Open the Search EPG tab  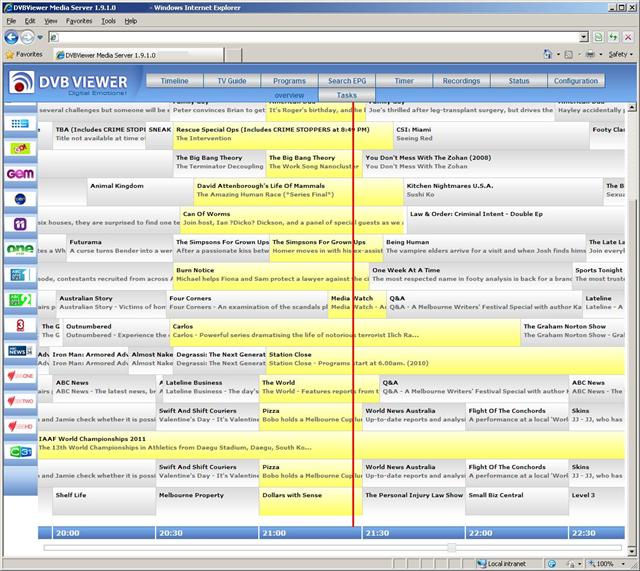pos(347,81)
